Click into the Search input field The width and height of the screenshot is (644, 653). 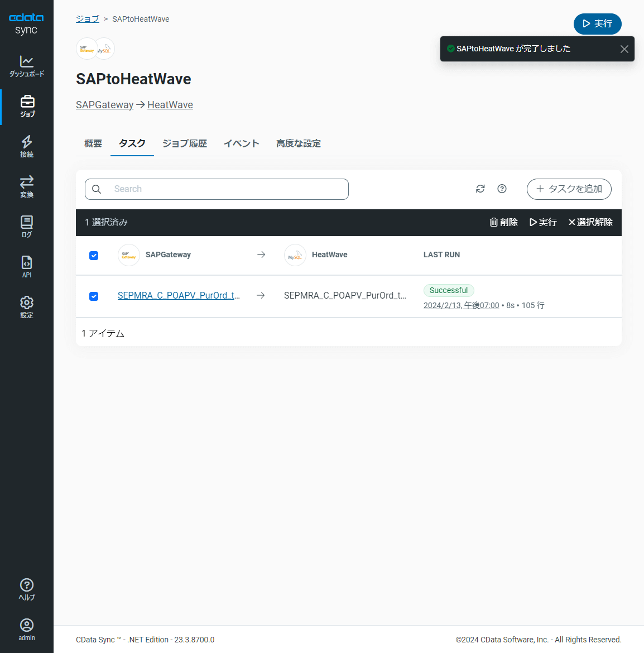click(x=217, y=189)
